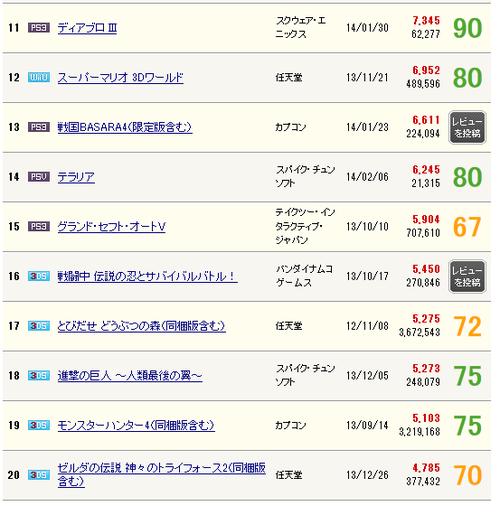Click the PS3 icon beside グランド・セフト・オートV
The image size is (500, 506).
[x=39, y=226]
